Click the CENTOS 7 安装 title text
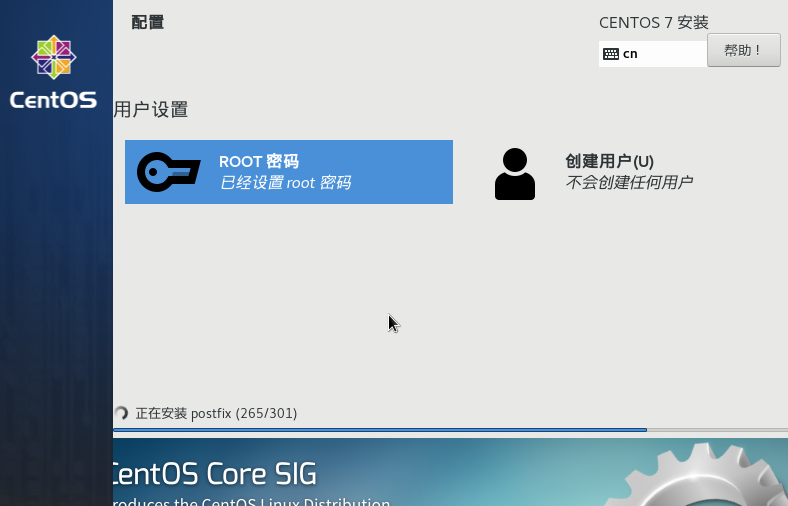 653,23
